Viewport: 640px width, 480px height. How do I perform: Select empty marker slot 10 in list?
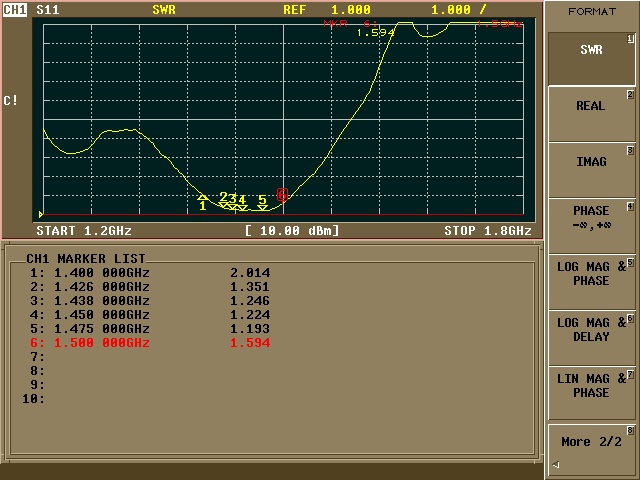[x=33, y=398]
